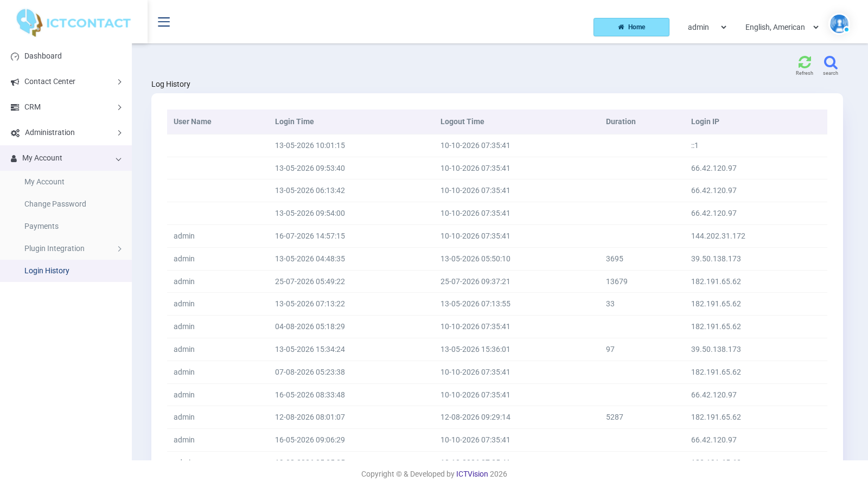This screenshot has height=488, width=868.
Task: Open the English, American language dropdown
Action: click(x=782, y=27)
